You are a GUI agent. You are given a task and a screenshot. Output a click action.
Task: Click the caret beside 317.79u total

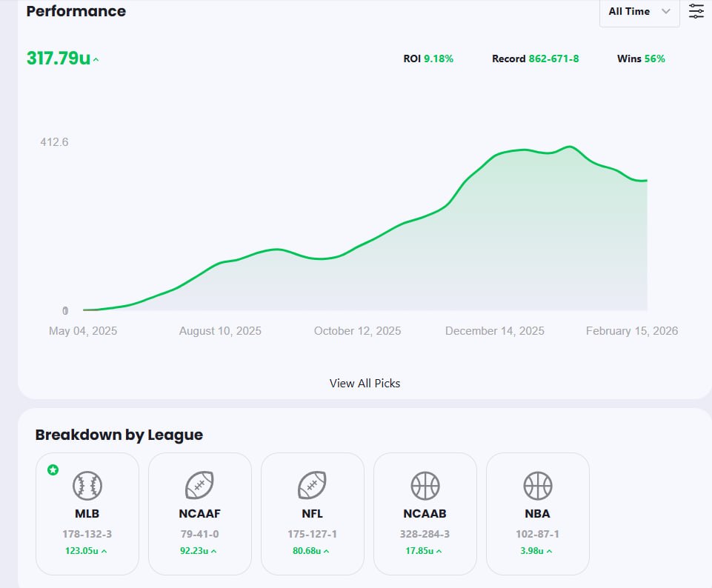(96, 59)
